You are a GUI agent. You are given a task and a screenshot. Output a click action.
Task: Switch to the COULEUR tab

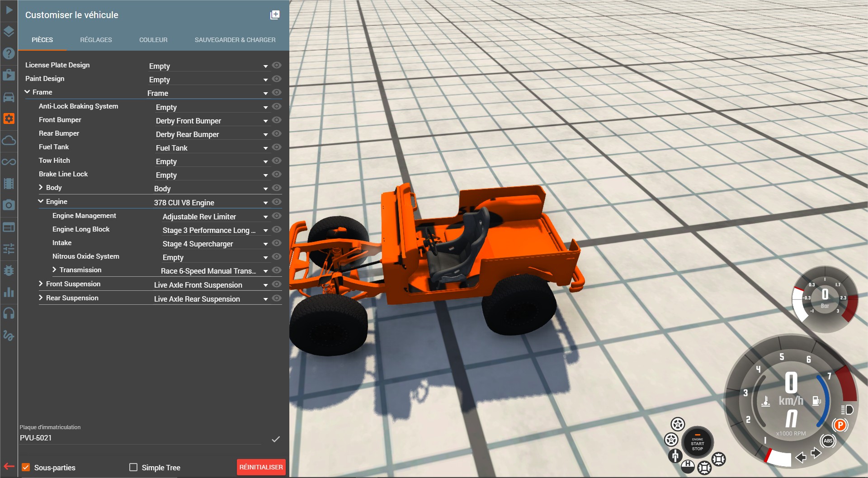tap(153, 40)
